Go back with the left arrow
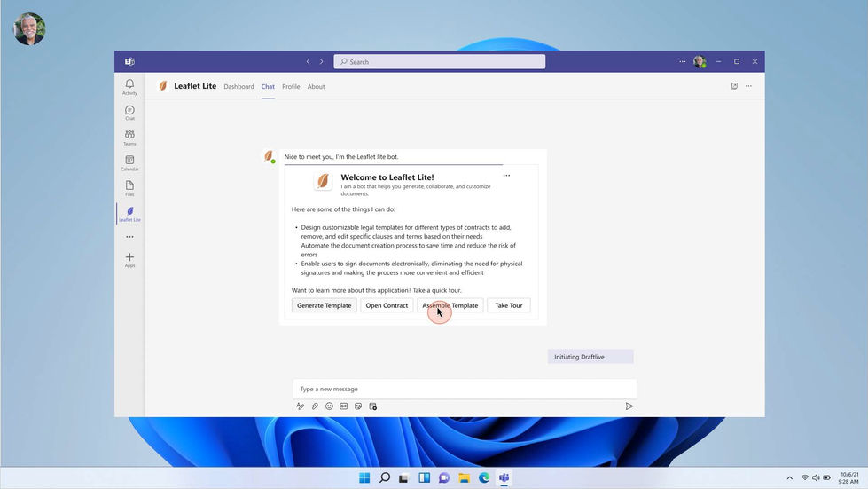Image resolution: width=868 pixels, height=489 pixels. coord(309,61)
